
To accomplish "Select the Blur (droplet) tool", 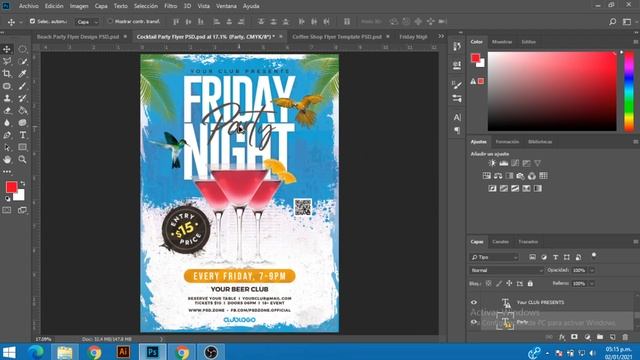I will point(7,123).
